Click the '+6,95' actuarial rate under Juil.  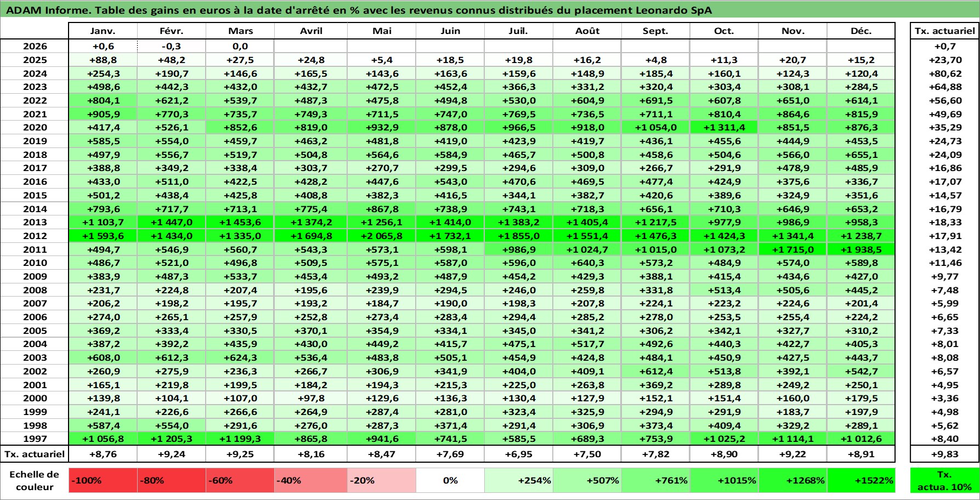tap(518, 454)
